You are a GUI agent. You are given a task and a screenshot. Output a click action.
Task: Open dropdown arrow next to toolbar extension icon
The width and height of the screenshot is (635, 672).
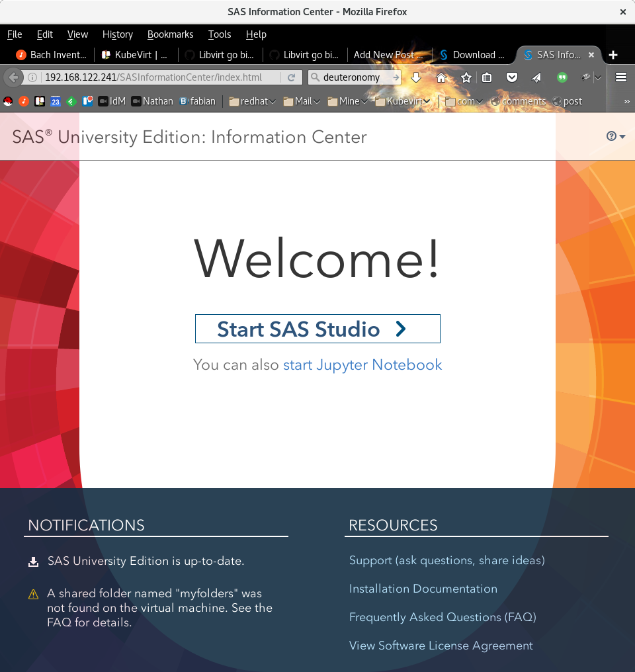(x=598, y=77)
